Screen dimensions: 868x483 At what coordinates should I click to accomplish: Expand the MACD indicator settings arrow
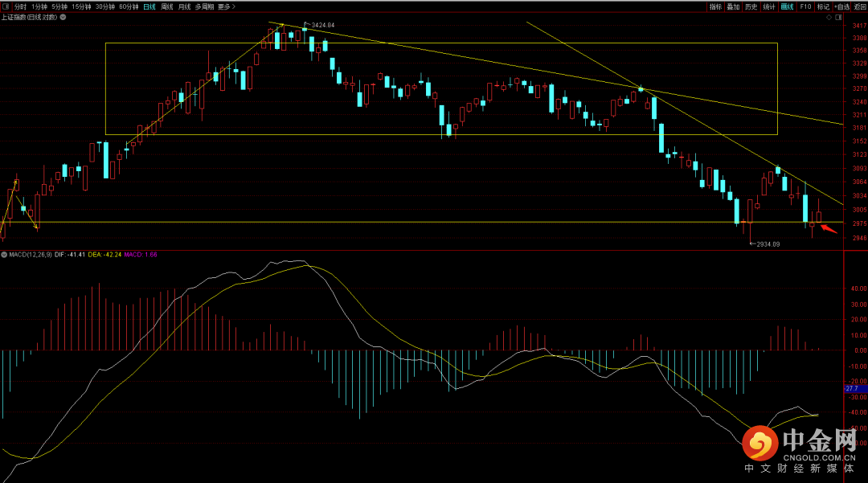pos(4,255)
